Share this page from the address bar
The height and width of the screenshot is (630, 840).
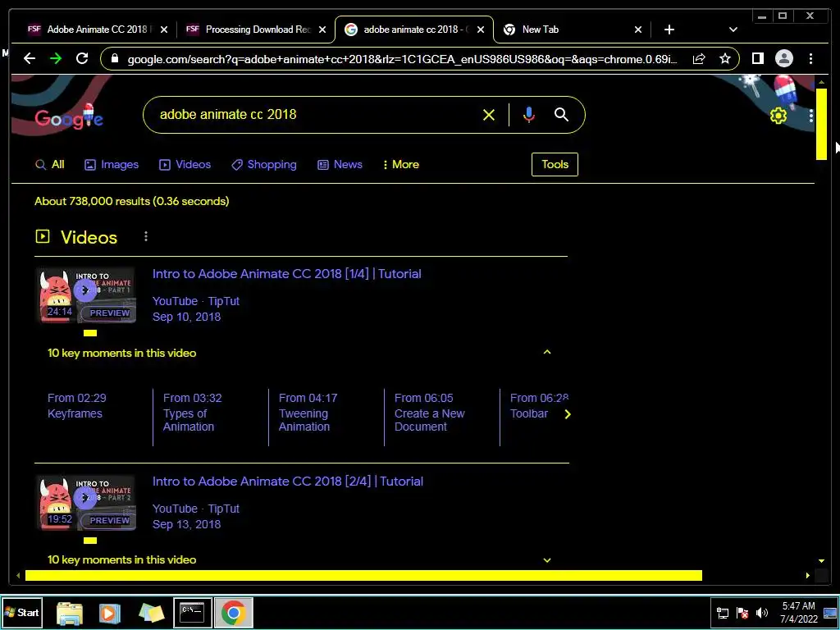coord(699,58)
